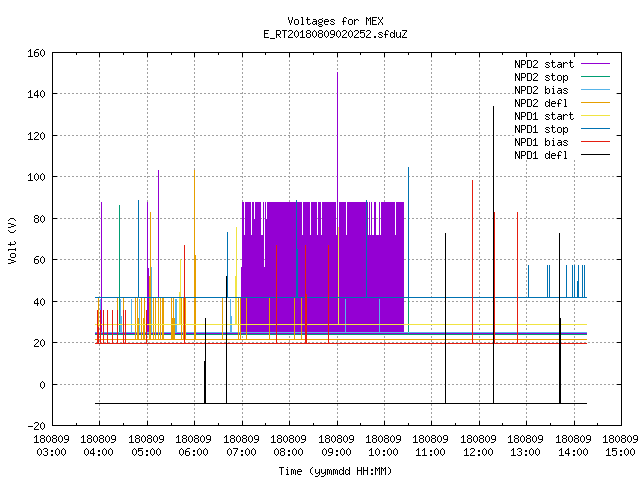Click the Y-axis label 'Volt (V)'
The height and width of the screenshot is (480, 640).
(x=12, y=240)
